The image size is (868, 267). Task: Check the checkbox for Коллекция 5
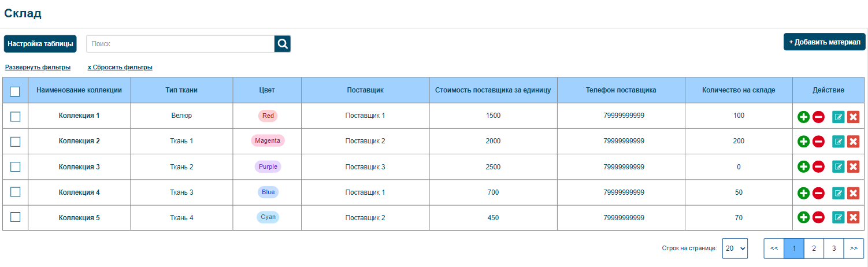click(x=15, y=217)
